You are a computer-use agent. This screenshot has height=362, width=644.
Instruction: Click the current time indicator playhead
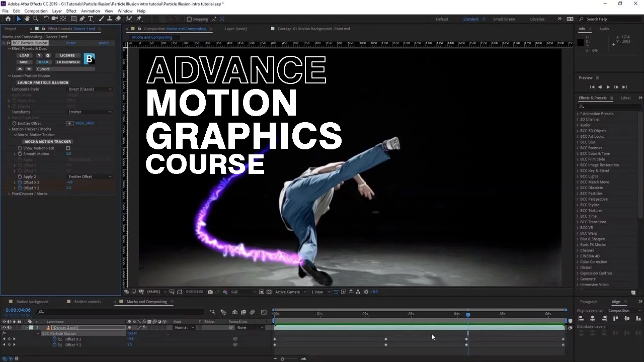pyautogui.click(x=468, y=315)
